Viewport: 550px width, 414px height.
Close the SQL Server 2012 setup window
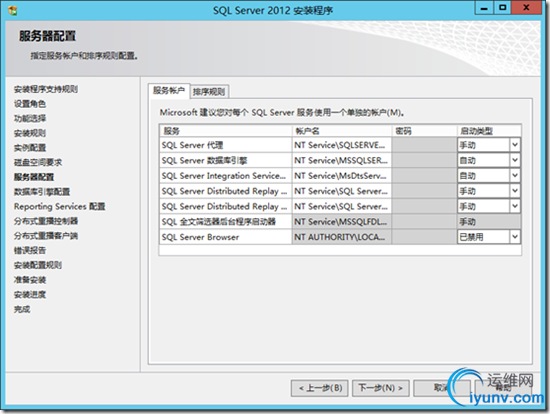tap(526, 8)
